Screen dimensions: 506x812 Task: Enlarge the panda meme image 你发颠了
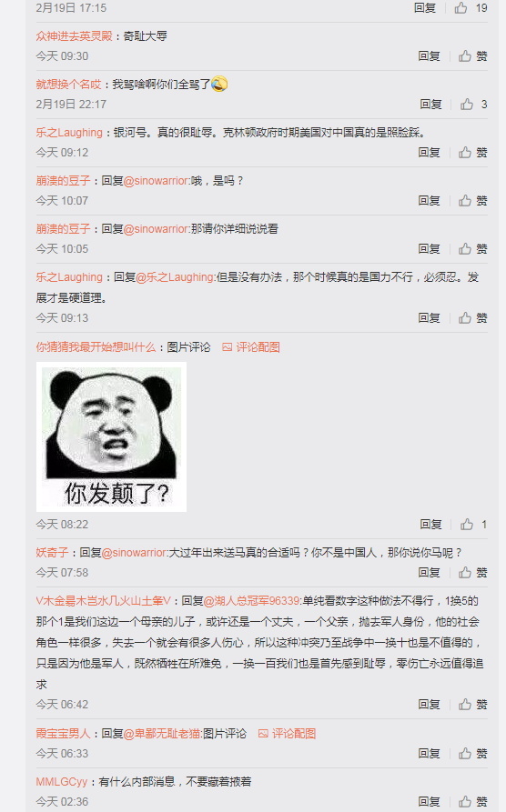coord(111,437)
